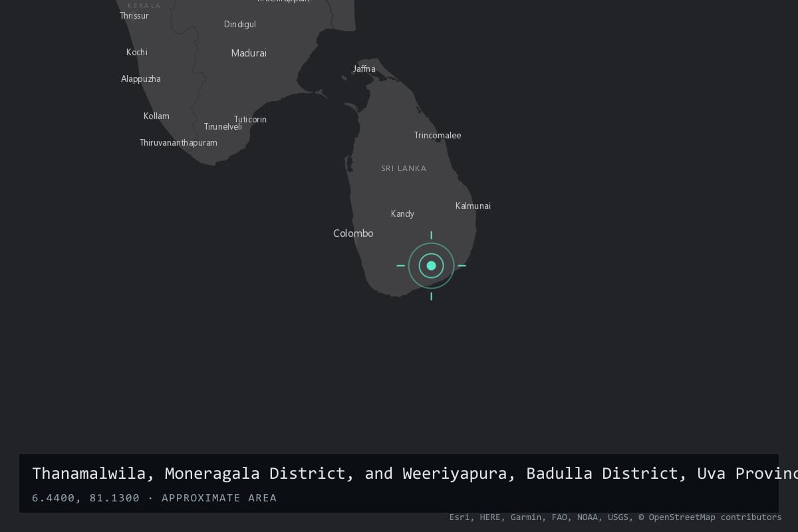Click the Madurai city label

[249, 53]
